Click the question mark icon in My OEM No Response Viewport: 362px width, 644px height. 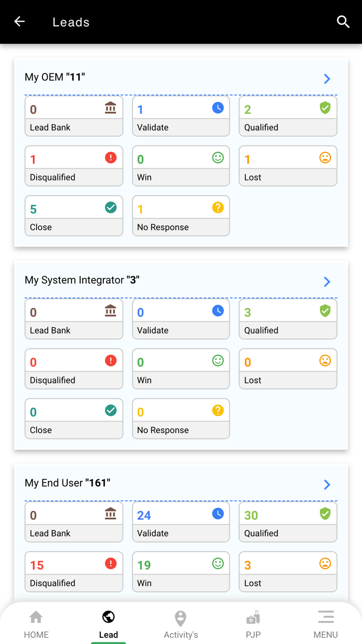(218, 207)
